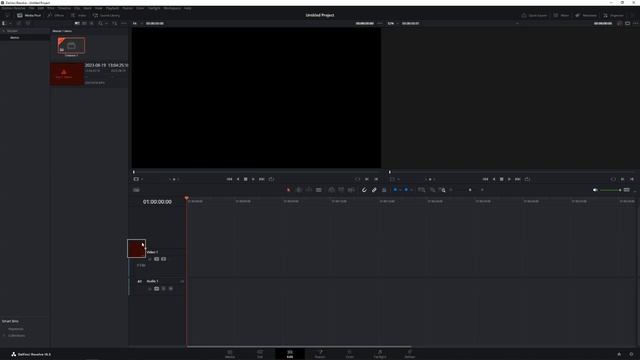This screenshot has width=640, height=360.
Task: Click the Replace Clip icon
Action: [351, 190]
